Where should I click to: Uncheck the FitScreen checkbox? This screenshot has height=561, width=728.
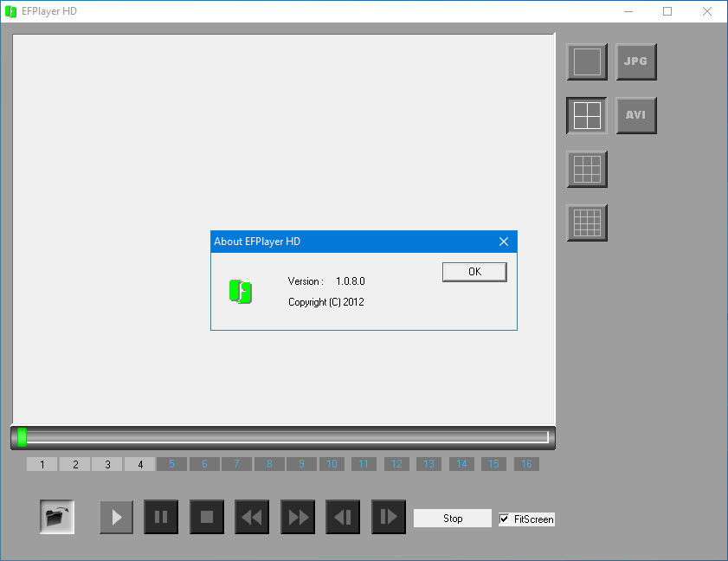coord(505,519)
